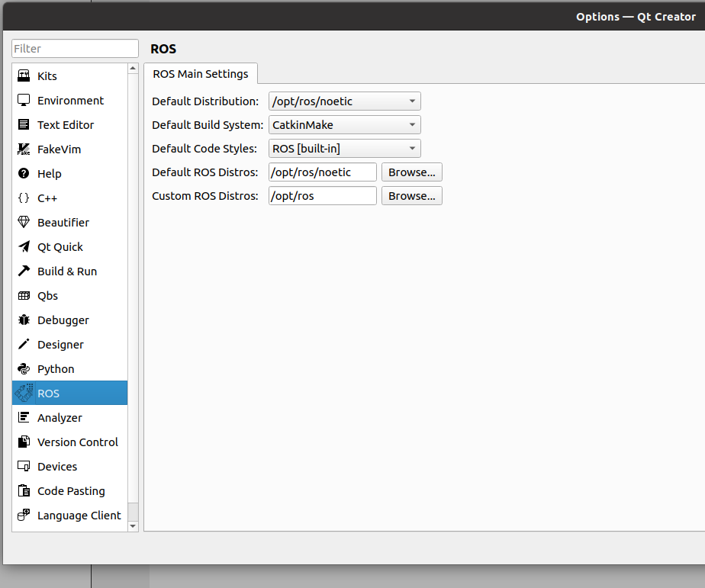Browse for the Custom ROS Distros path
The height and width of the screenshot is (588, 705).
411,195
